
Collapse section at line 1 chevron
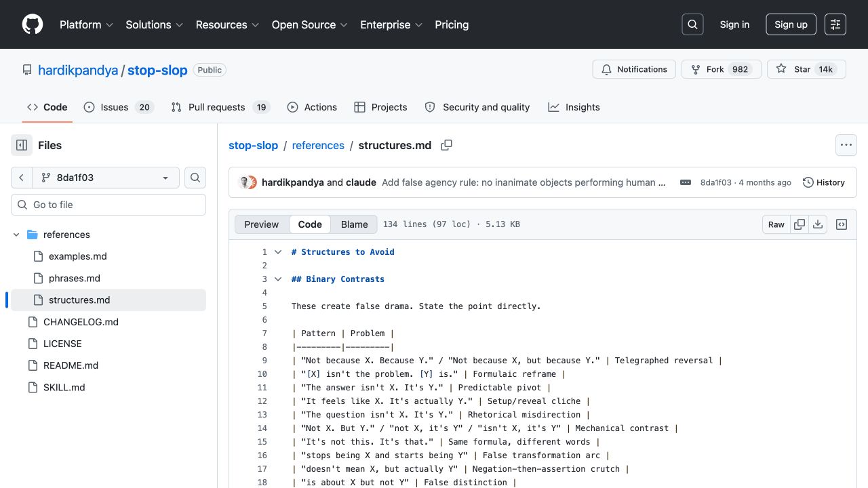tap(277, 252)
